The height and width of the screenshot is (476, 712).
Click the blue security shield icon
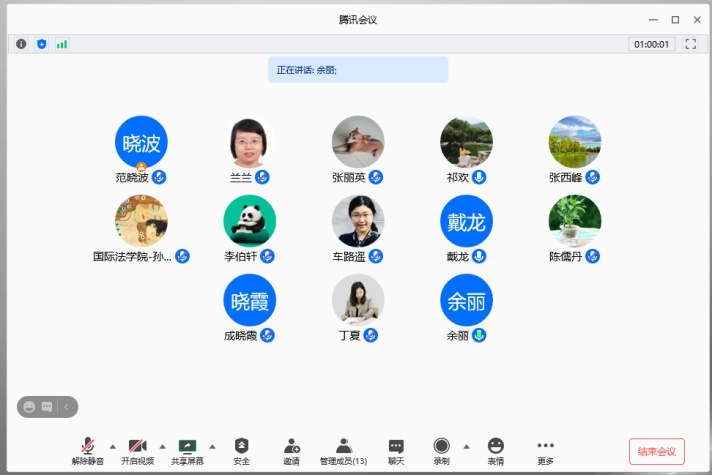coord(42,44)
